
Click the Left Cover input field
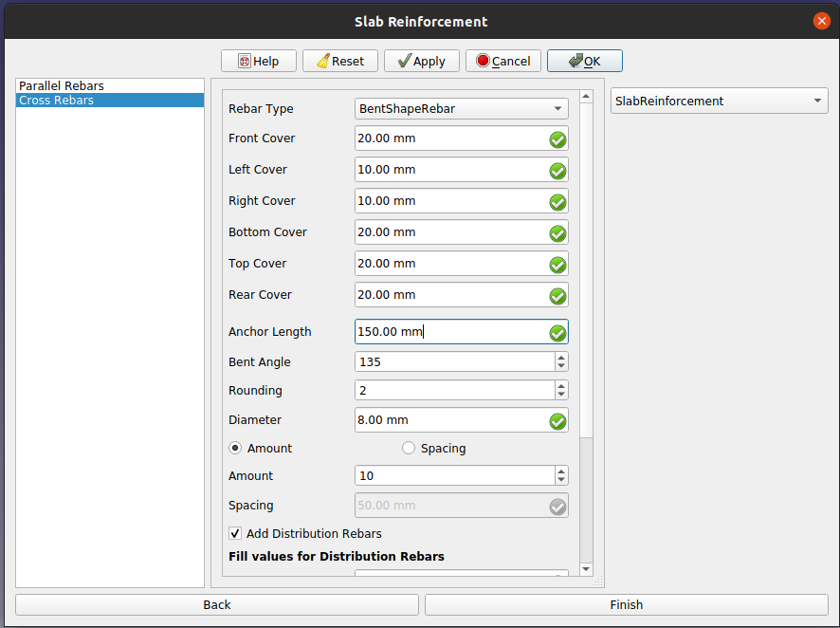pos(462,170)
